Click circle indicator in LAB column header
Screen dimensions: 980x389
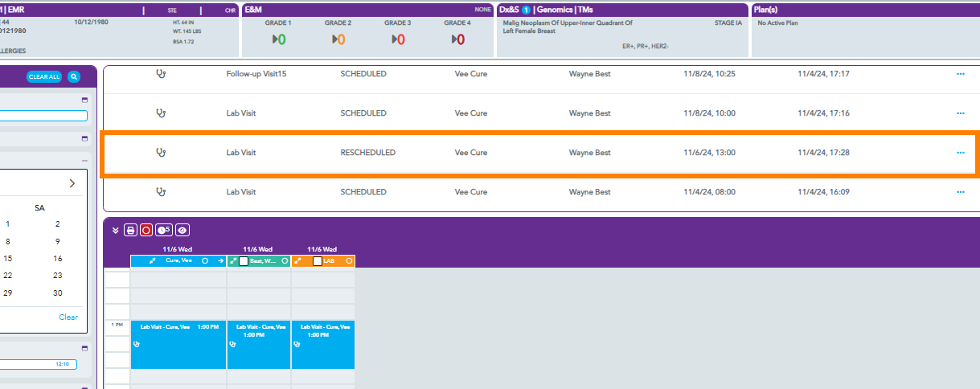pos(349,261)
